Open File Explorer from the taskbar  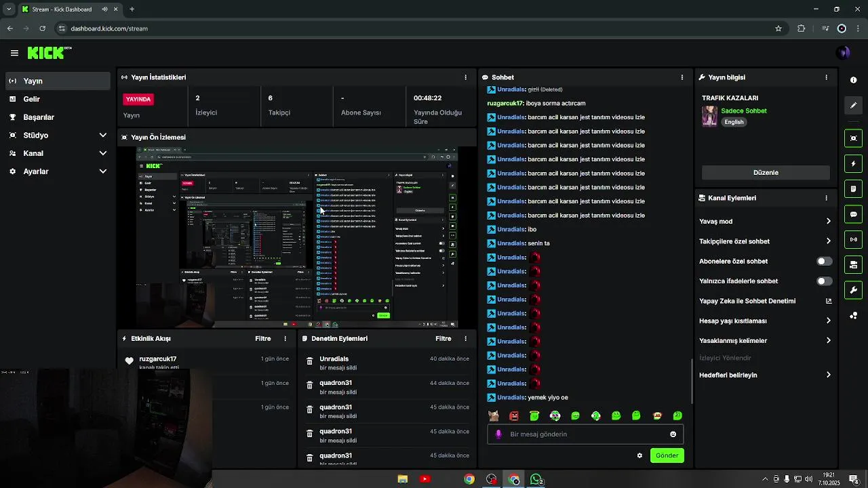pyautogui.click(x=403, y=479)
